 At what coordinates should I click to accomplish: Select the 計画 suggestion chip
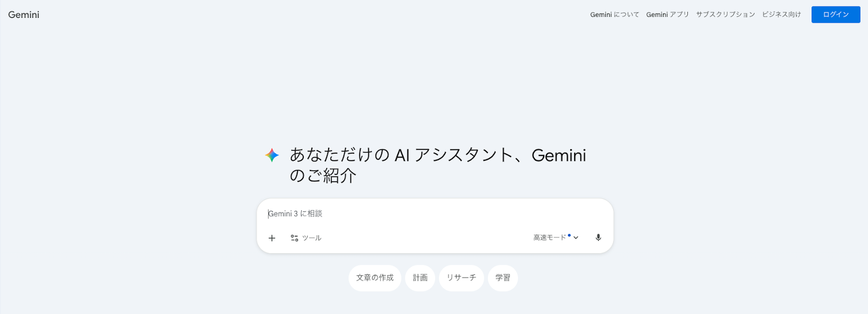(x=419, y=278)
